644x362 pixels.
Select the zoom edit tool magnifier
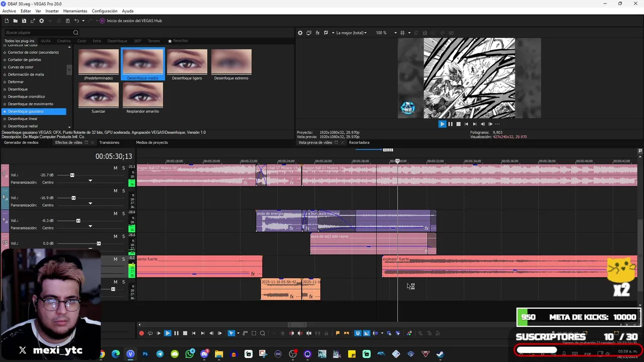[262, 333]
